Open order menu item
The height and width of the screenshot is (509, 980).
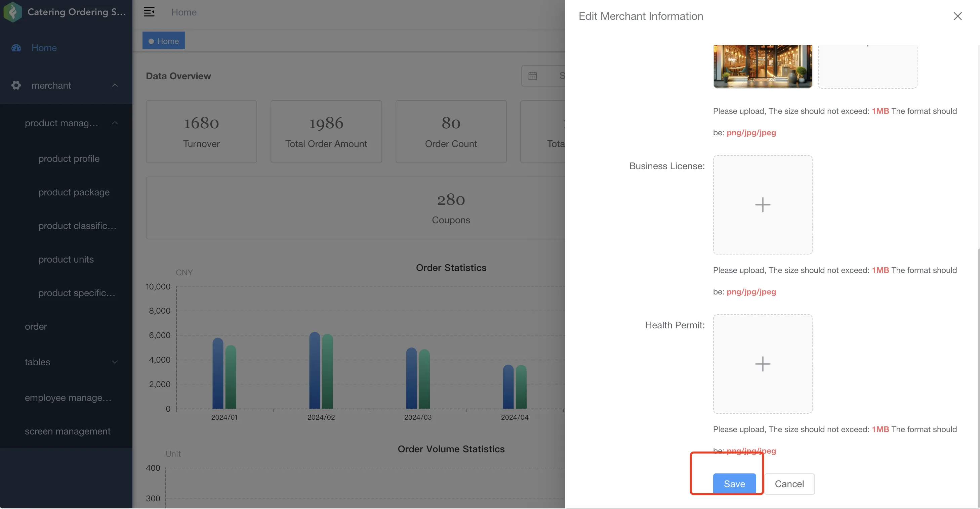pos(66,326)
